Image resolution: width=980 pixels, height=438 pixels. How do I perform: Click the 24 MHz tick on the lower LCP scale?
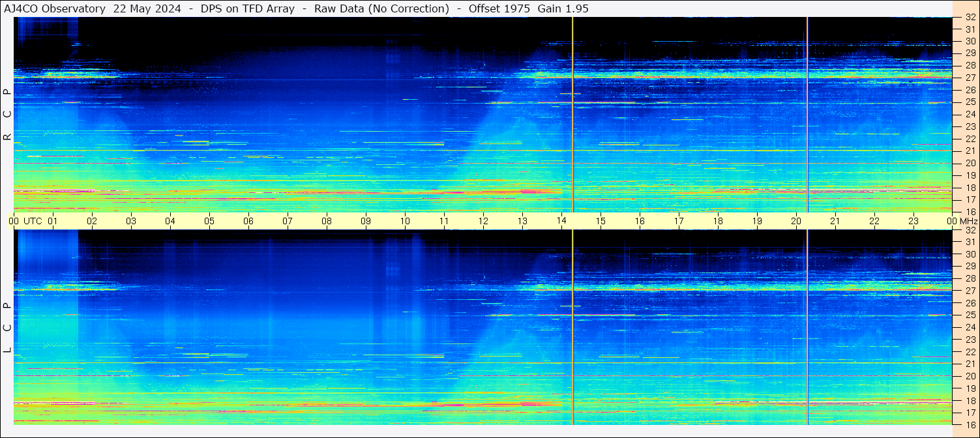970,328
